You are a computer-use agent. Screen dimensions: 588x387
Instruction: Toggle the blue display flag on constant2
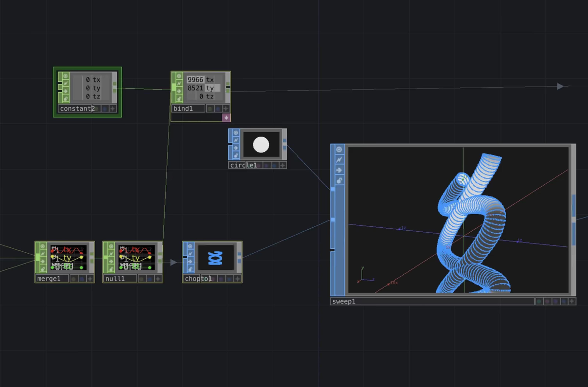click(105, 108)
